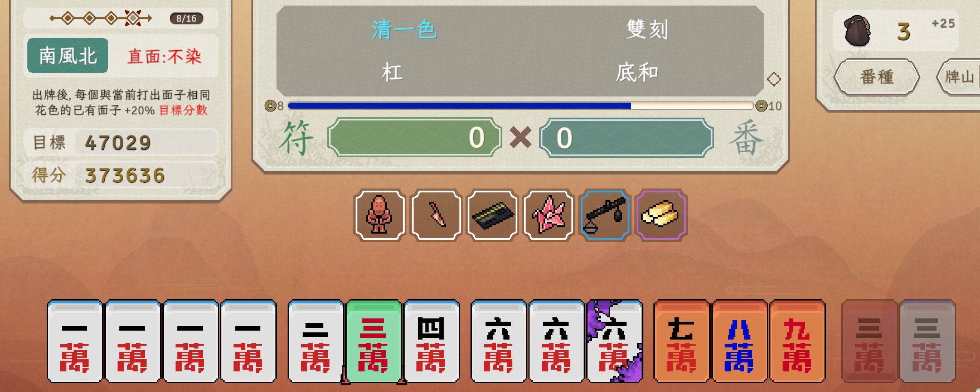Select the blue 八萬 tile

740,341
